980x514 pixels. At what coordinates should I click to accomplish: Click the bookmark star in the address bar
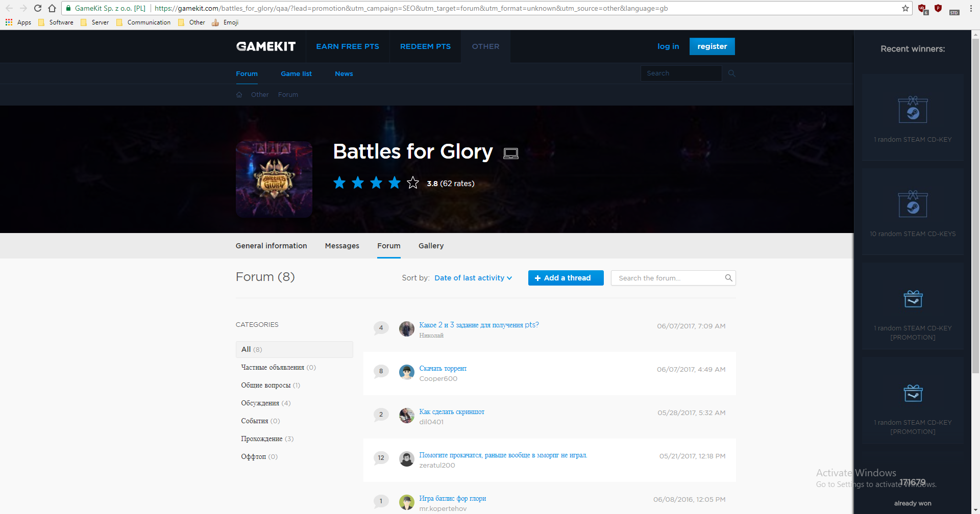tap(905, 8)
